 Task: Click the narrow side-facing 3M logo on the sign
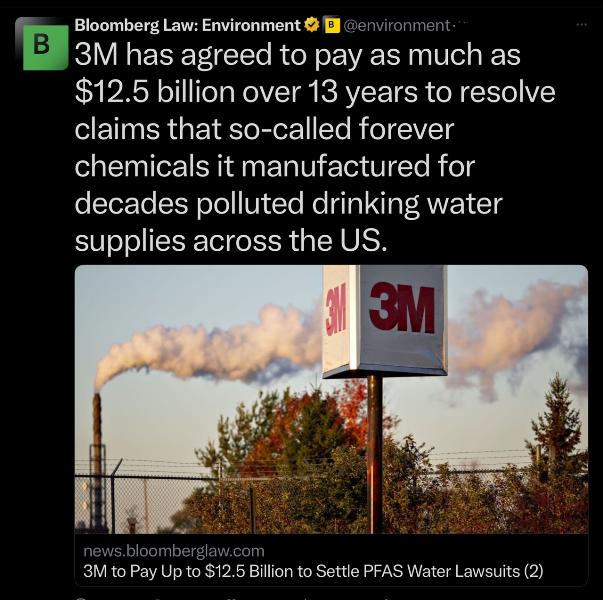pyautogui.click(x=336, y=309)
